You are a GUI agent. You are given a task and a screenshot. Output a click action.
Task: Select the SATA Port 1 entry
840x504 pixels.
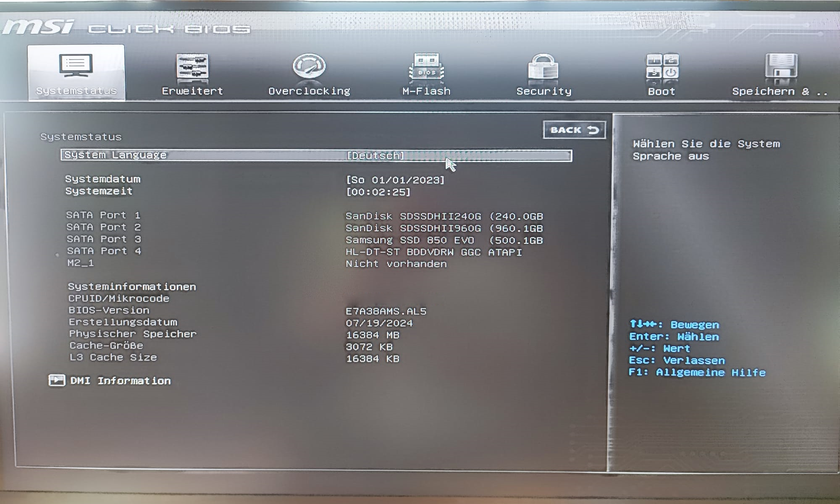point(103,215)
